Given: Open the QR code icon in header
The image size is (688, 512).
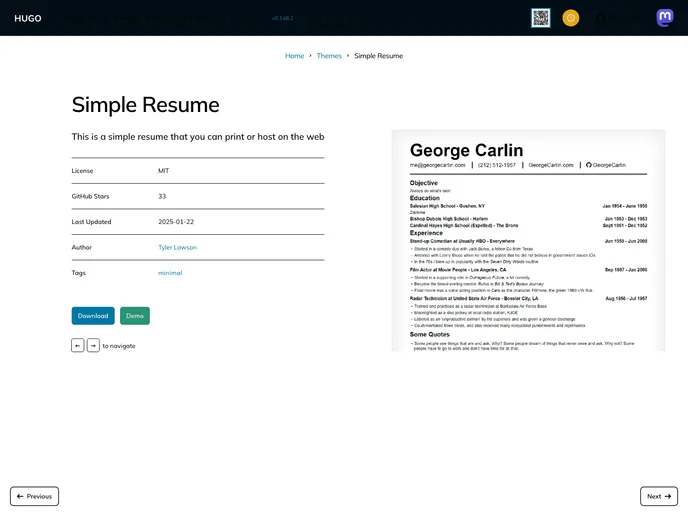Looking at the screenshot, I should point(541,18).
